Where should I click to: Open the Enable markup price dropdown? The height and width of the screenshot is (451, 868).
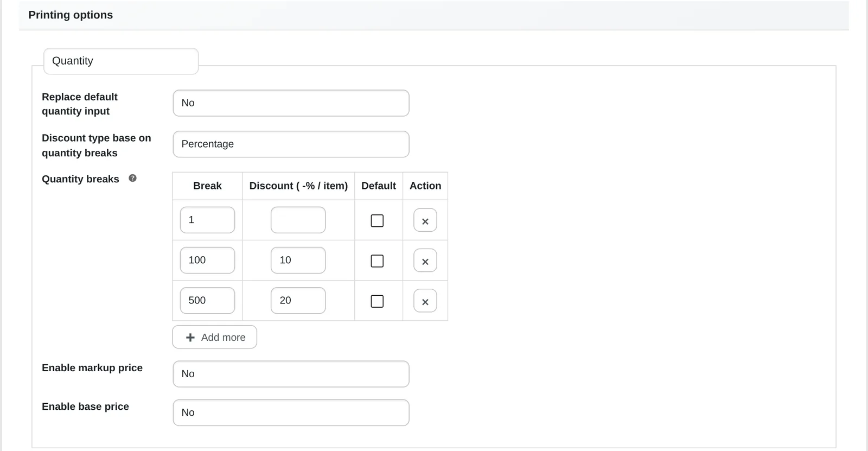291,374
